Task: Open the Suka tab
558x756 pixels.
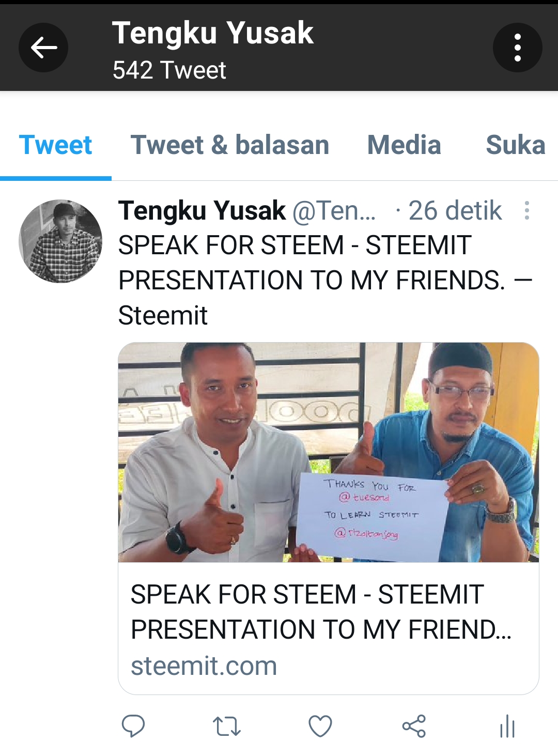Action: click(x=515, y=145)
